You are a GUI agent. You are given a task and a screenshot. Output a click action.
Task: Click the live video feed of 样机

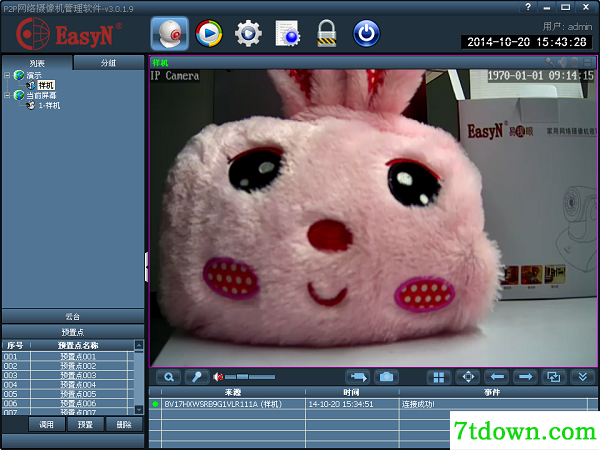point(373,217)
